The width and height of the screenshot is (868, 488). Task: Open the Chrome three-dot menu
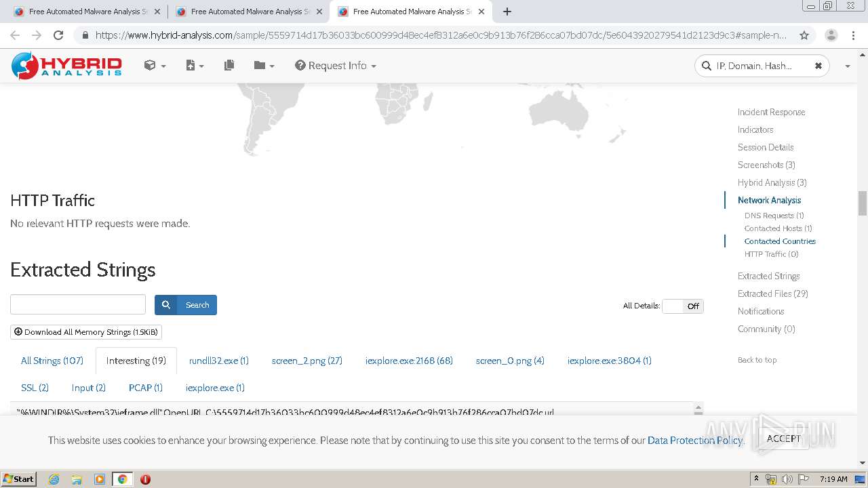coord(853,35)
